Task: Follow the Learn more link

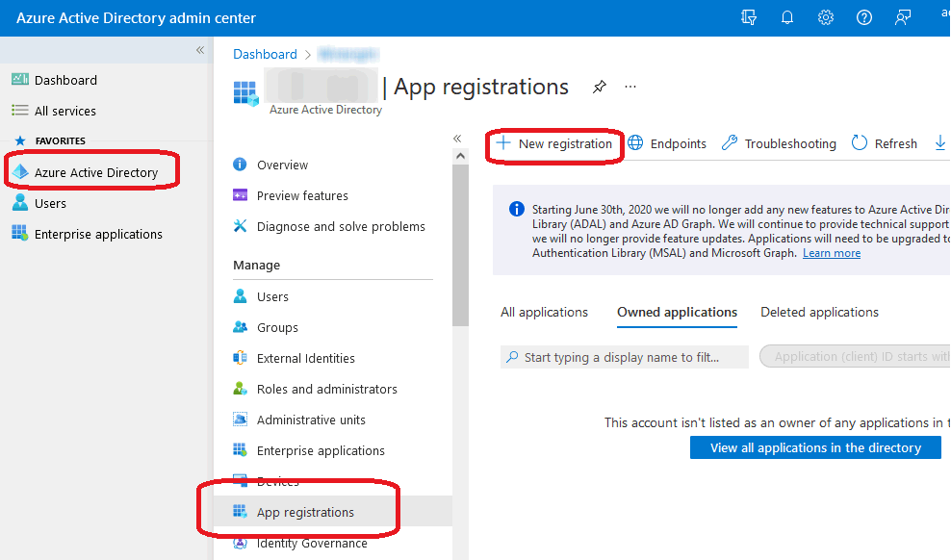Action: (x=832, y=253)
